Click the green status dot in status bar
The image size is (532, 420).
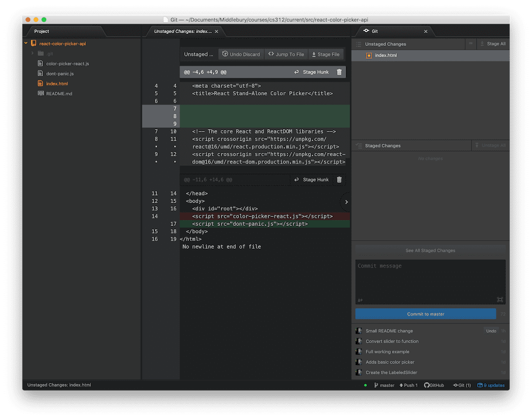point(365,385)
